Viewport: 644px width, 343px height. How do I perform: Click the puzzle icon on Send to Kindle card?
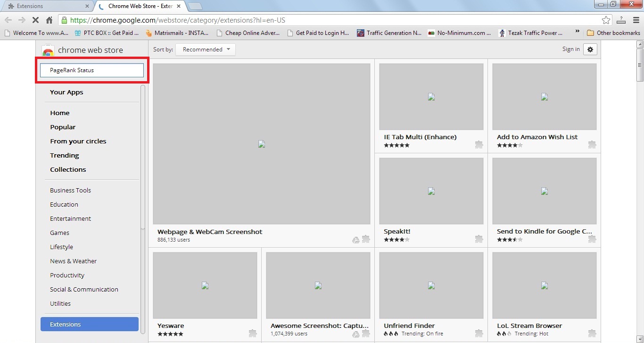pyautogui.click(x=592, y=239)
